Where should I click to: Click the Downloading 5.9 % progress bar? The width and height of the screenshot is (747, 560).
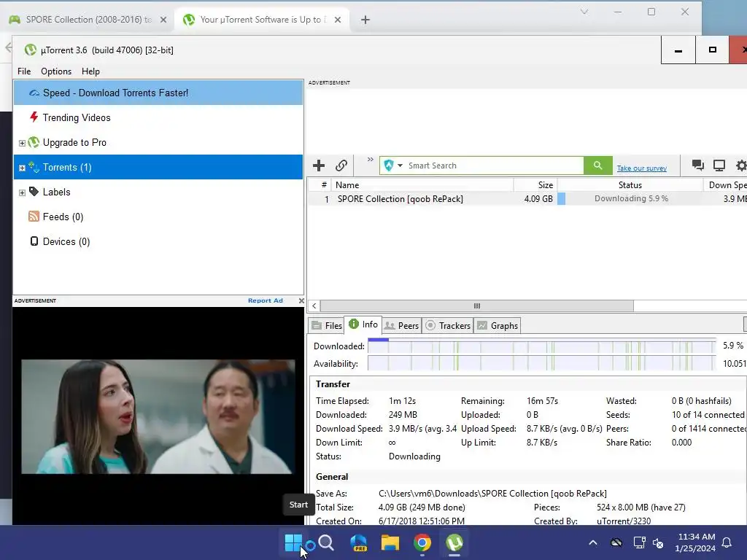(x=630, y=198)
